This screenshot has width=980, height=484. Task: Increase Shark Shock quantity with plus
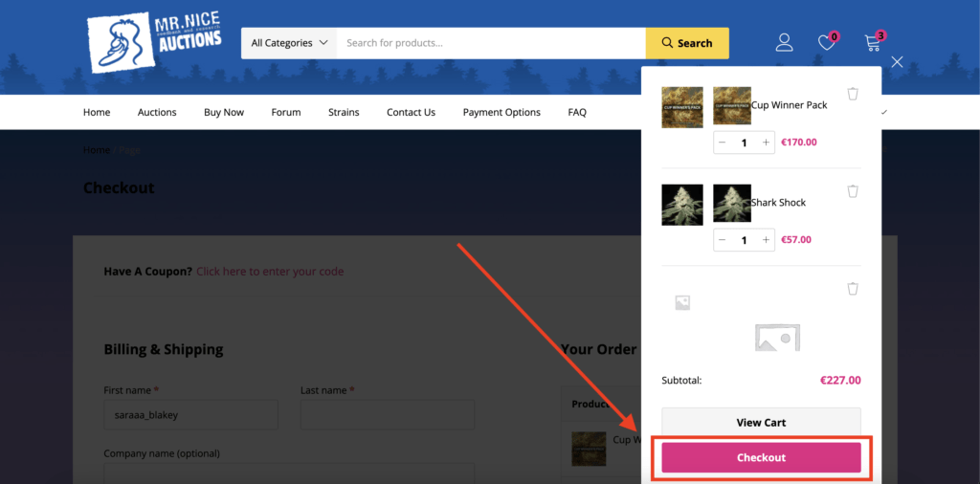[766, 240]
